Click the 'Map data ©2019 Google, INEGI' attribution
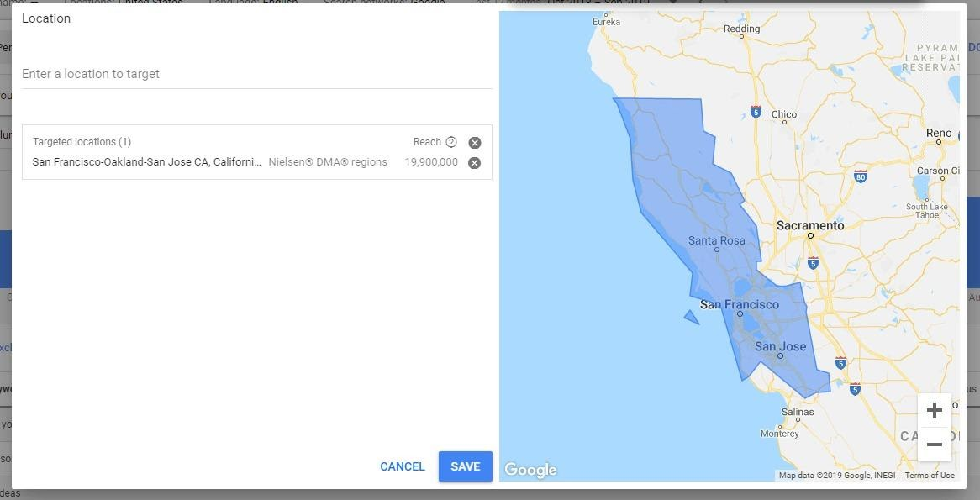The image size is (980, 500). pyautogui.click(x=837, y=476)
